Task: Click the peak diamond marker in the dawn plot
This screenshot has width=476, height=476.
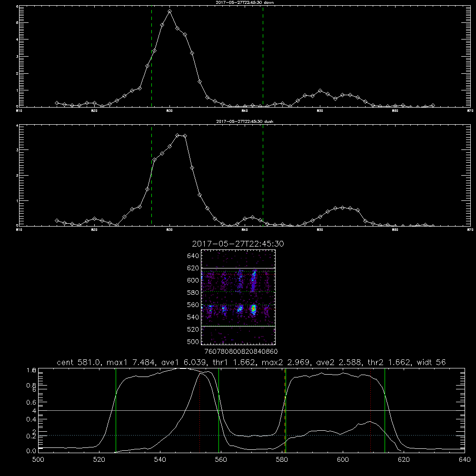Action: coord(170,11)
